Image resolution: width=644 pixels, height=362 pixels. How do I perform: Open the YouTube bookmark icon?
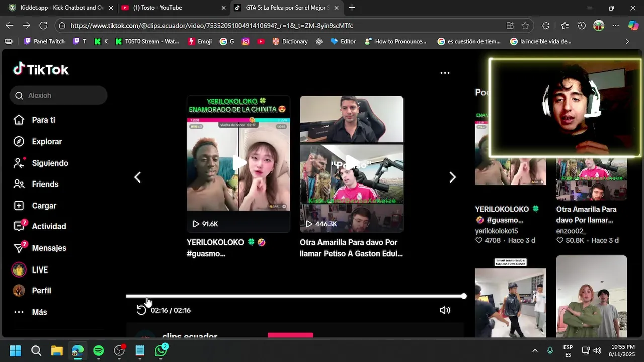(261, 41)
